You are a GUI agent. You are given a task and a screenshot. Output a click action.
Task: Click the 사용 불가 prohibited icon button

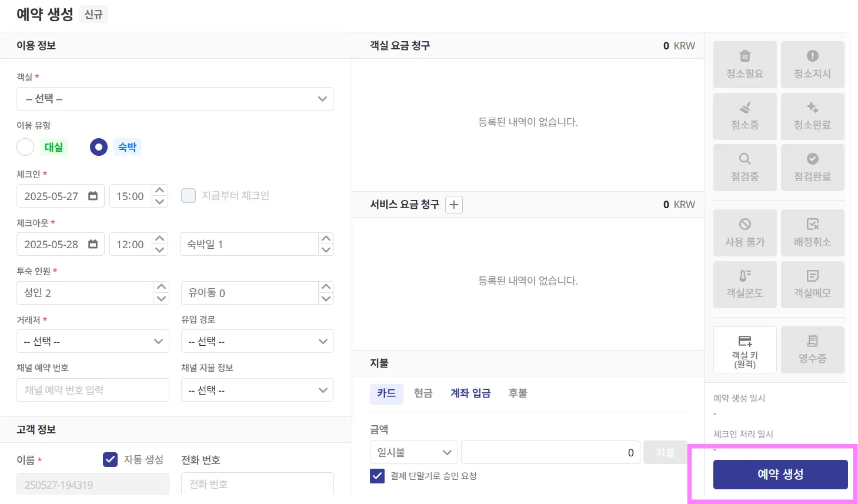pos(745,232)
